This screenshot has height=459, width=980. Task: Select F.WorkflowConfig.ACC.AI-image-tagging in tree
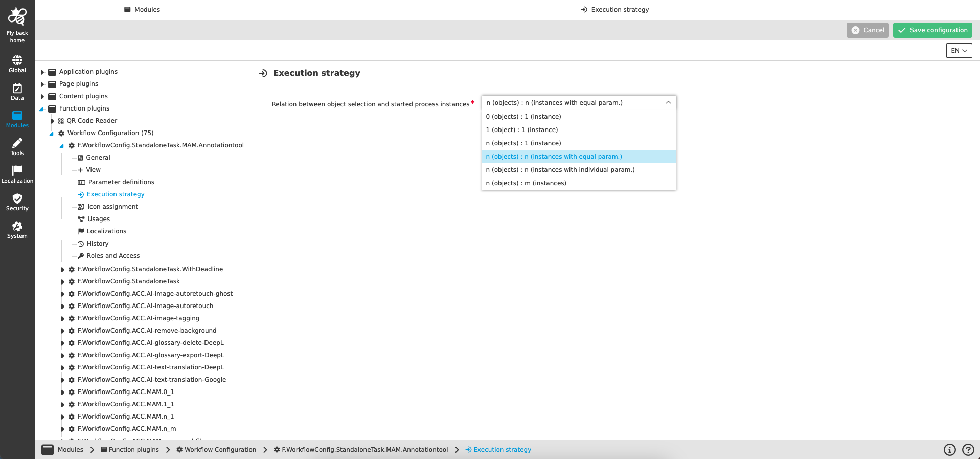[139, 318]
